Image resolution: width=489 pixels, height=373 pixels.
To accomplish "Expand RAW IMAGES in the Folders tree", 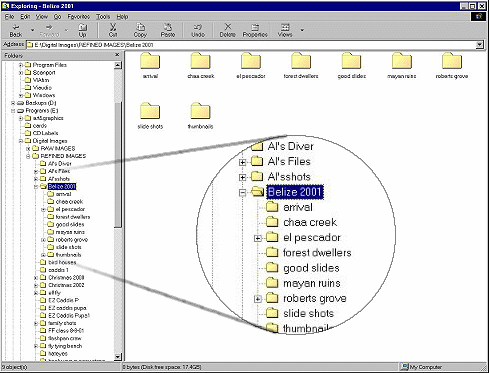I will [x=28, y=148].
